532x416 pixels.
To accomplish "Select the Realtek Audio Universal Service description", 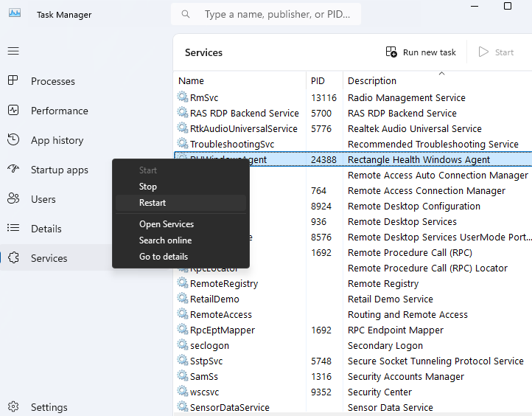I will tap(415, 128).
